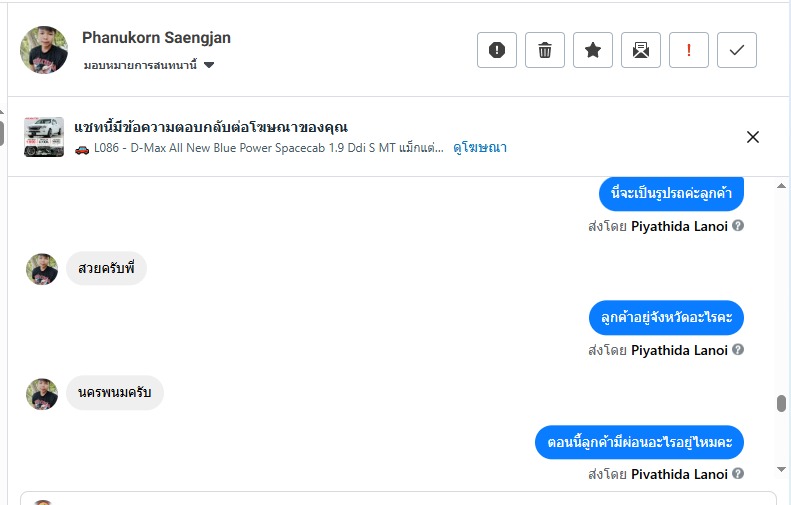791x505 pixels.
Task: Click the สวยครับพี่ message bubble
Action: click(x=106, y=269)
